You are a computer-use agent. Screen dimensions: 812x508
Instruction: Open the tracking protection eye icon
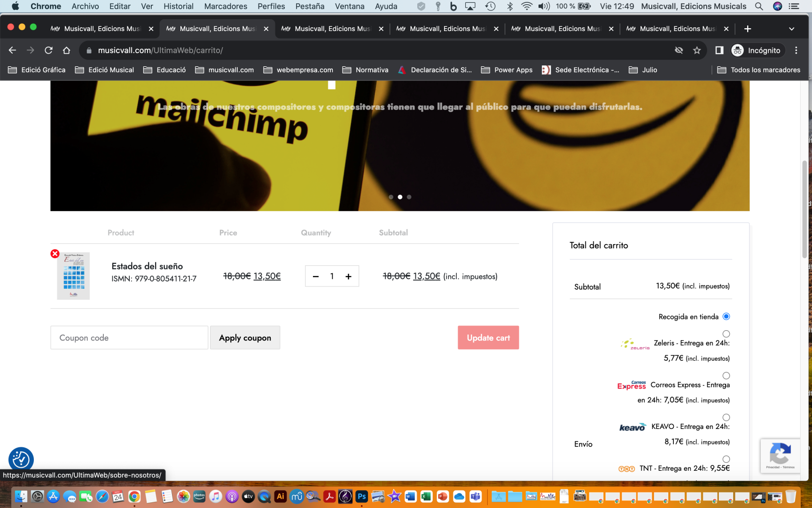click(679, 50)
